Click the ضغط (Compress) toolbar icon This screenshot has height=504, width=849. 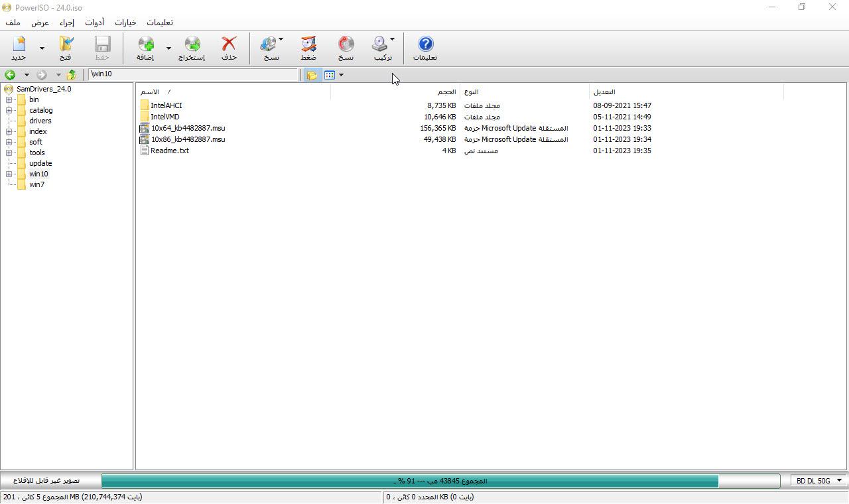tap(308, 44)
